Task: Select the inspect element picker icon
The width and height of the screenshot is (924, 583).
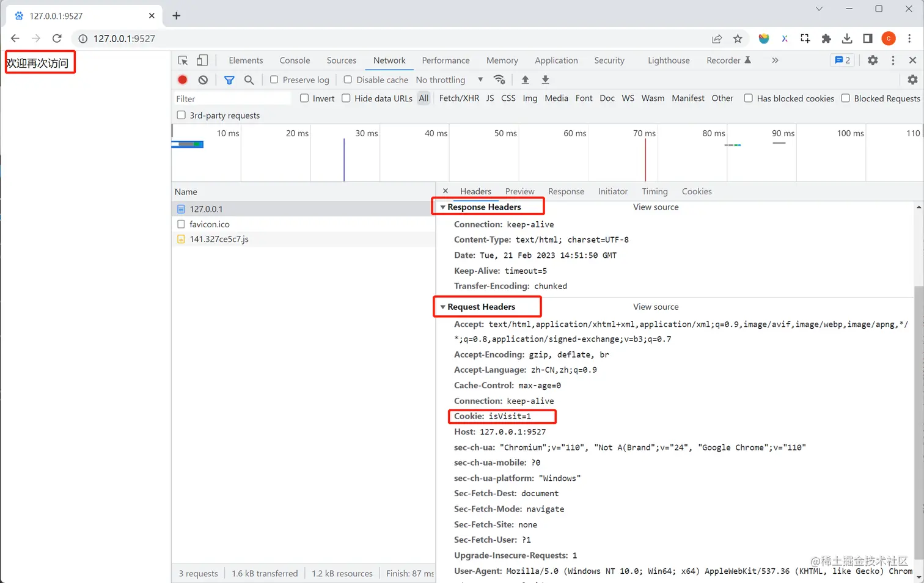Action: (x=183, y=61)
